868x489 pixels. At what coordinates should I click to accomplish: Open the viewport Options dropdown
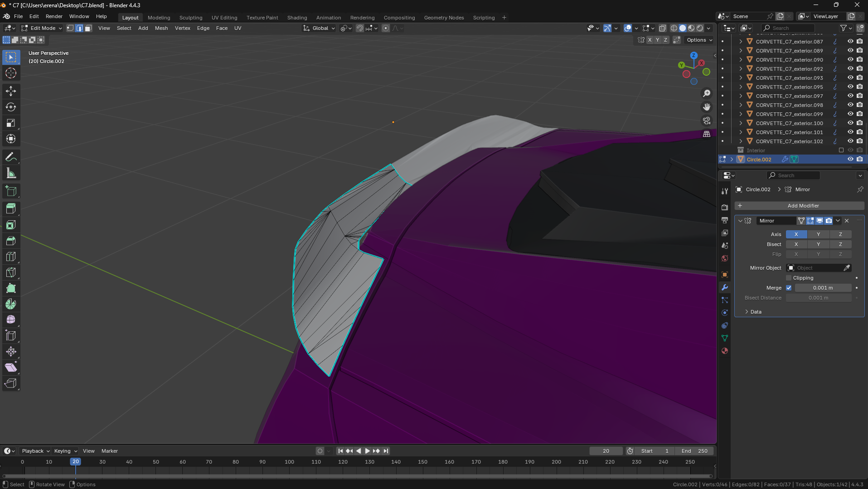click(699, 40)
